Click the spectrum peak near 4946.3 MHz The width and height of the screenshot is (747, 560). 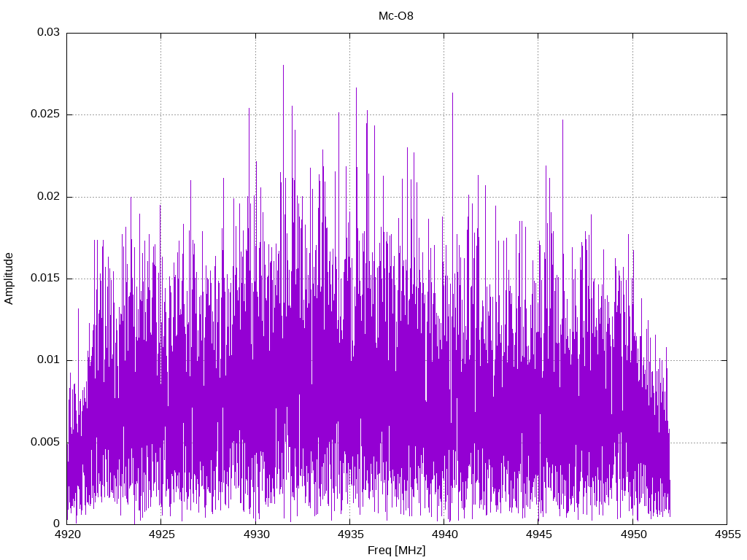pos(562,122)
